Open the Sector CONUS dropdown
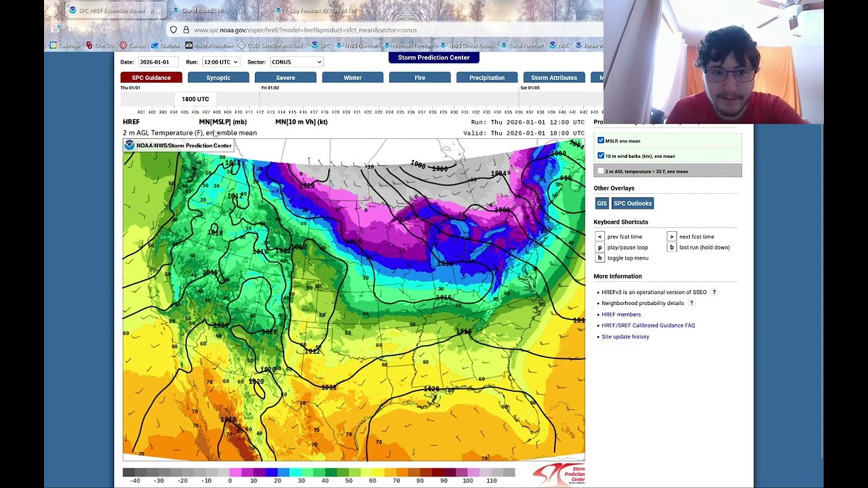Image resolution: width=868 pixels, height=488 pixels. [x=296, y=62]
